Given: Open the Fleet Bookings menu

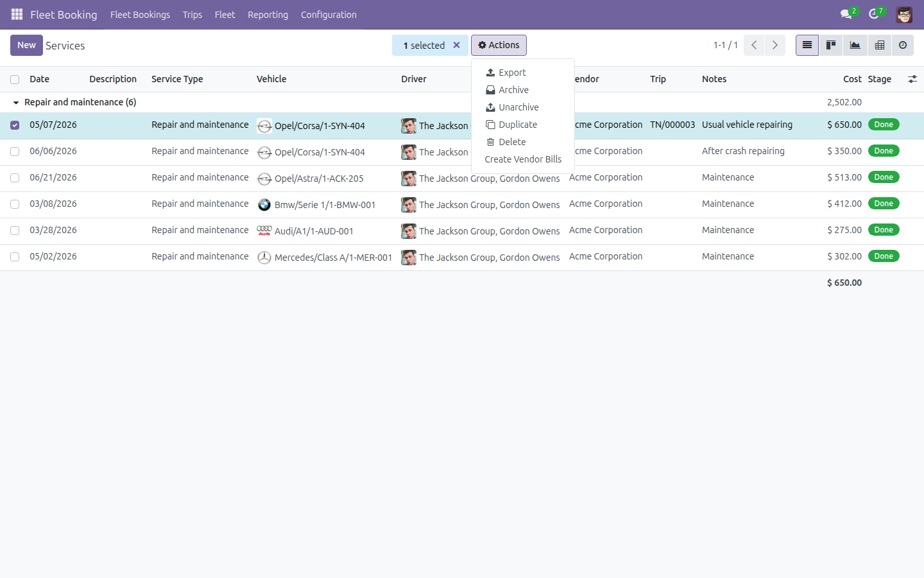Looking at the screenshot, I should (140, 14).
